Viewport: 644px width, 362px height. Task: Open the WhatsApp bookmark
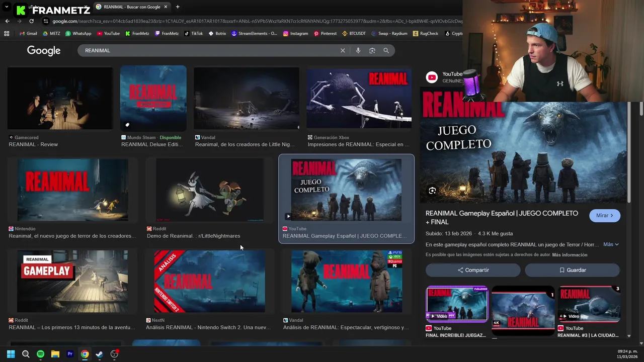coord(78,34)
